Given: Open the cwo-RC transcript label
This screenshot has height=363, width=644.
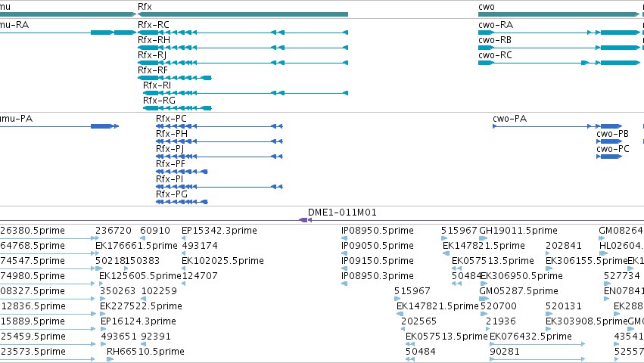Looking at the screenshot, I should click(495, 55).
